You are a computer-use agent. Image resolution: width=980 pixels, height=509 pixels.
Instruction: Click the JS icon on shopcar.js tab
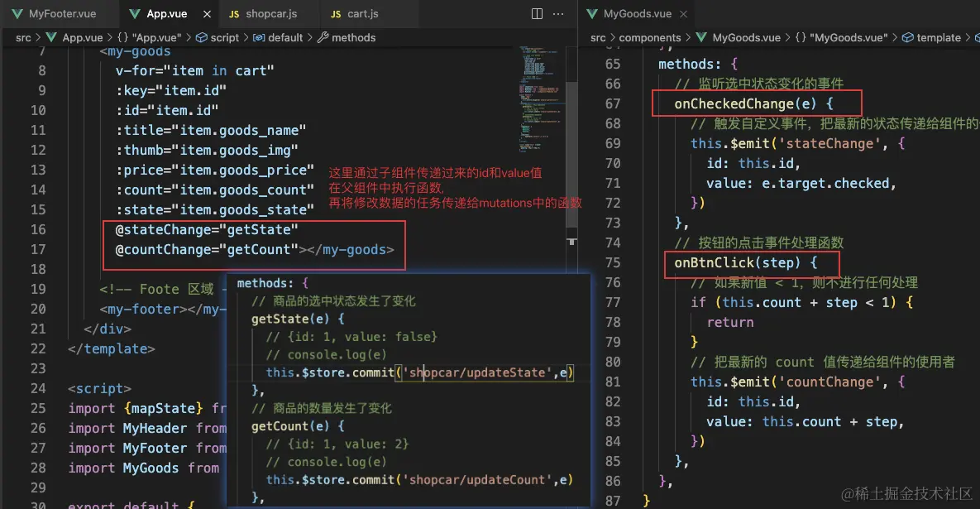click(x=234, y=14)
